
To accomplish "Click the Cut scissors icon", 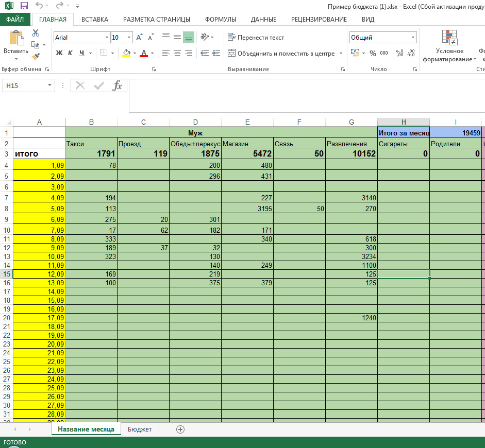I will (x=36, y=33).
